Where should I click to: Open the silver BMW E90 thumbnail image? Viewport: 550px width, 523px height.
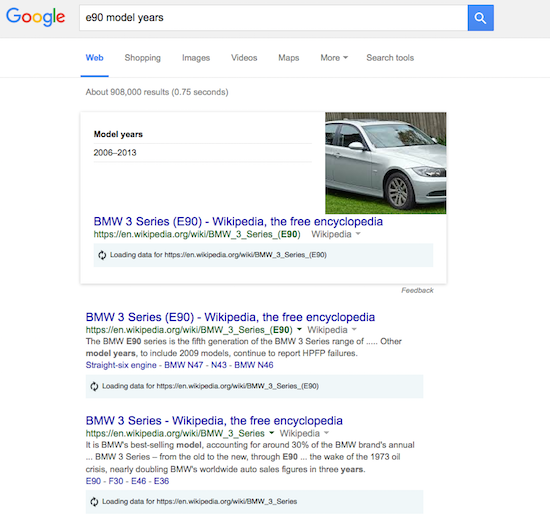coord(385,163)
